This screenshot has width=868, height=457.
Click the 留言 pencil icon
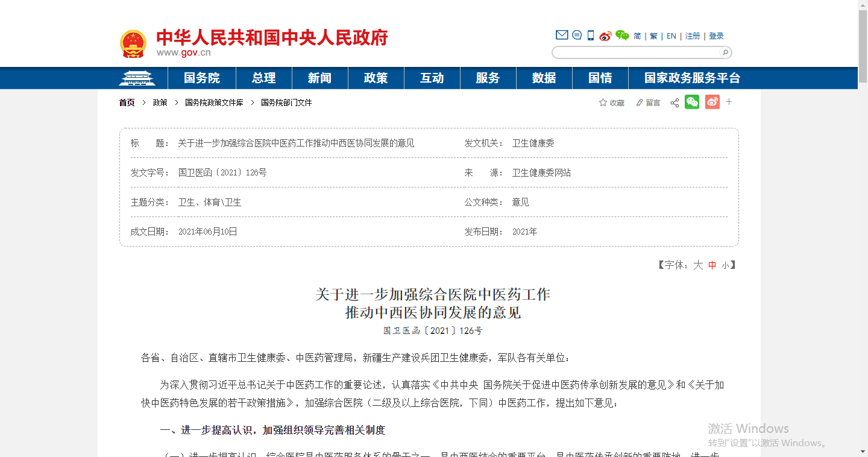640,103
